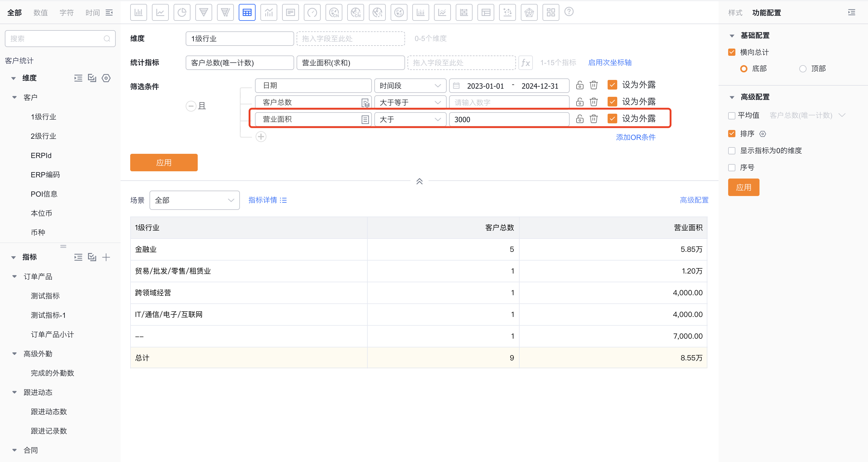Viewport: 868px width, 462px height.
Task: Click the 添加OR条件 link
Action: pyautogui.click(x=635, y=137)
